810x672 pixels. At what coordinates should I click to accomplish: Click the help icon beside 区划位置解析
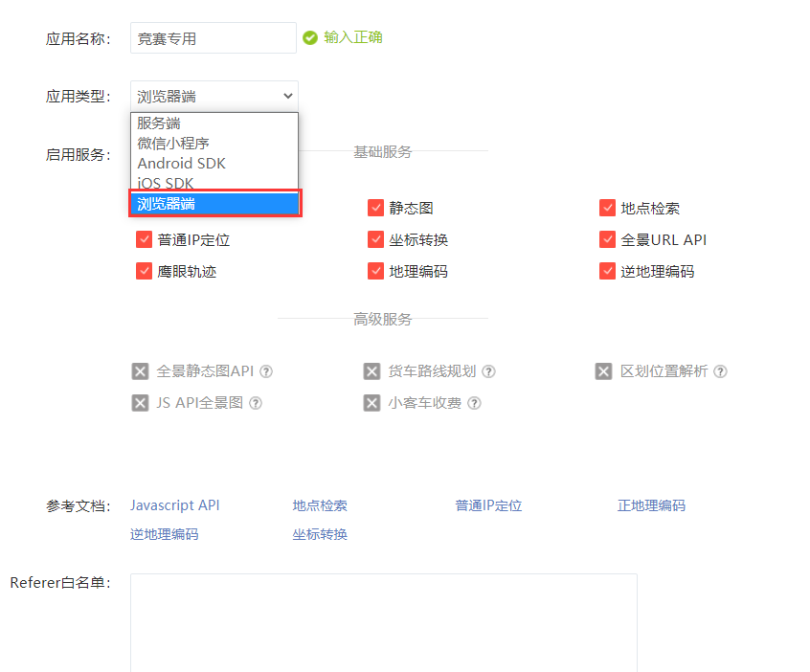pos(720,371)
